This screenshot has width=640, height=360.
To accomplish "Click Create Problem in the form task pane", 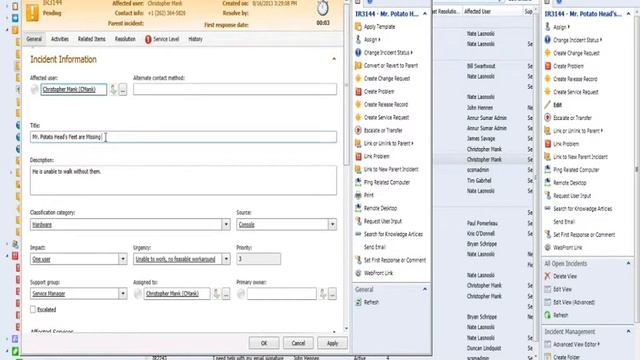I will tap(379, 91).
